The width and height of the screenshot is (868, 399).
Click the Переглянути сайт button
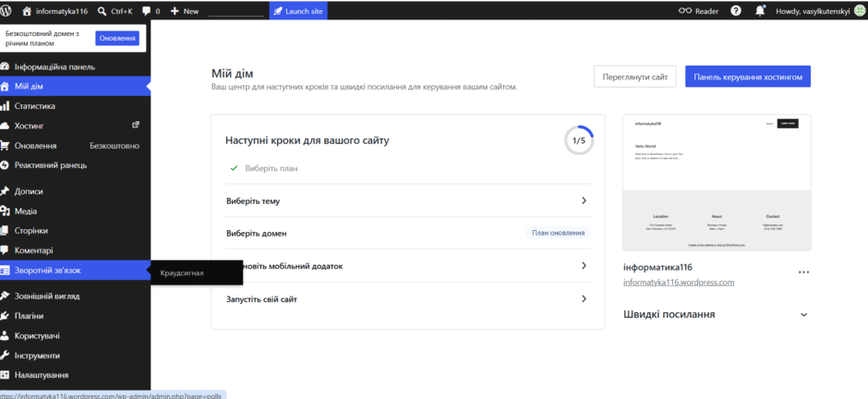coord(635,77)
